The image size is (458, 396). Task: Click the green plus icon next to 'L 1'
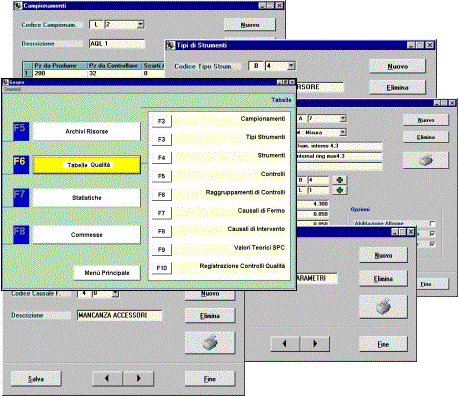340,190
